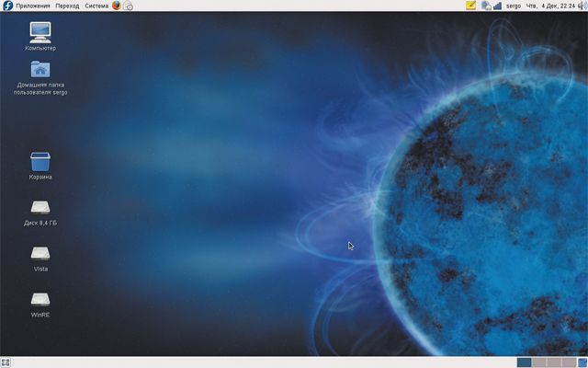This screenshot has height=368, width=588.
Task: Click the show desktop button in bottom panel
Action: pyautogui.click(x=6, y=362)
